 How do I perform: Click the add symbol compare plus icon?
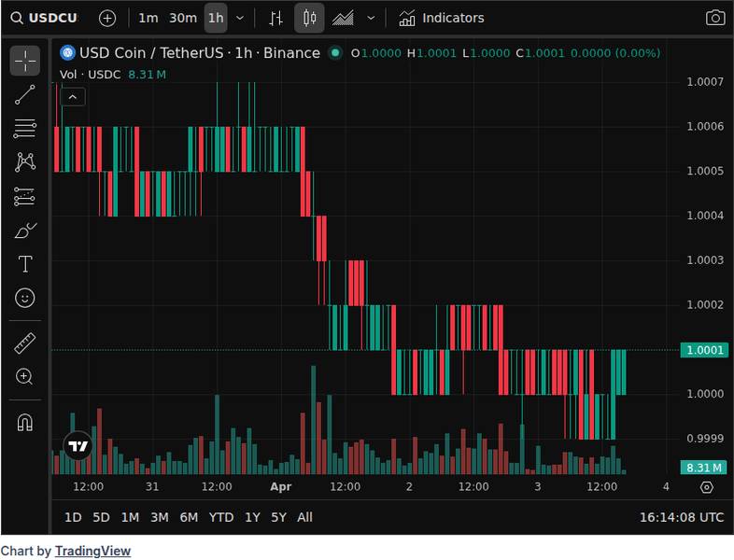tap(107, 19)
